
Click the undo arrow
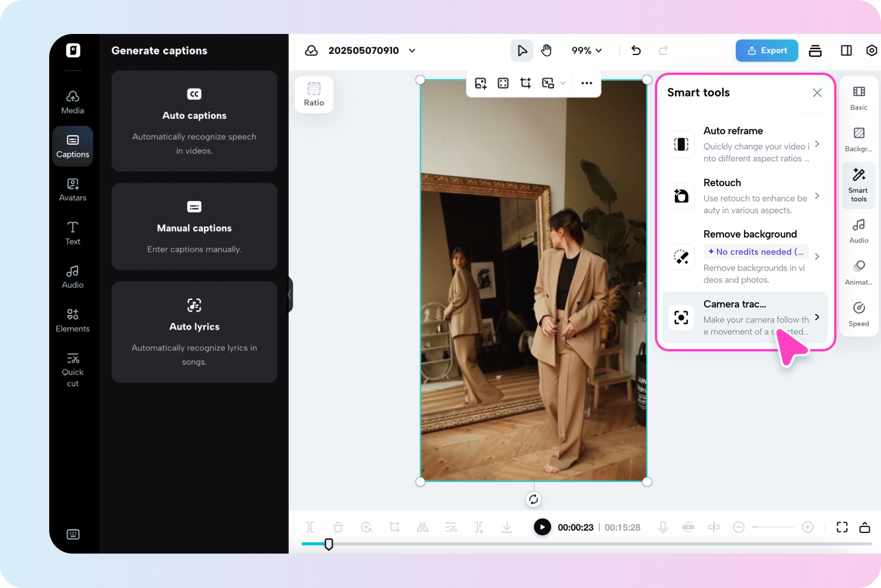(636, 50)
